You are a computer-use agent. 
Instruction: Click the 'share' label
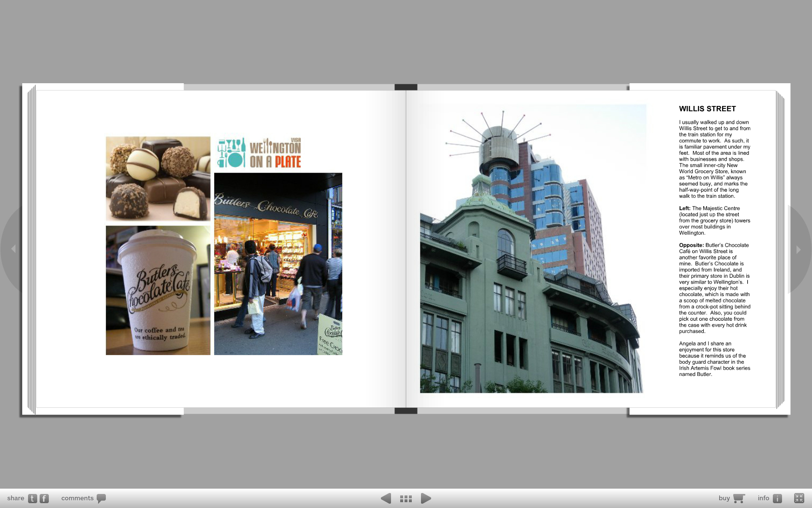[15, 498]
